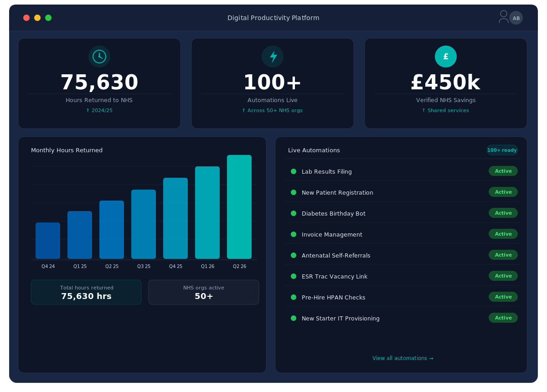The height and width of the screenshot is (392, 547).
Task: Select the Q3 25 bar in chart
Action: coord(144,224)
